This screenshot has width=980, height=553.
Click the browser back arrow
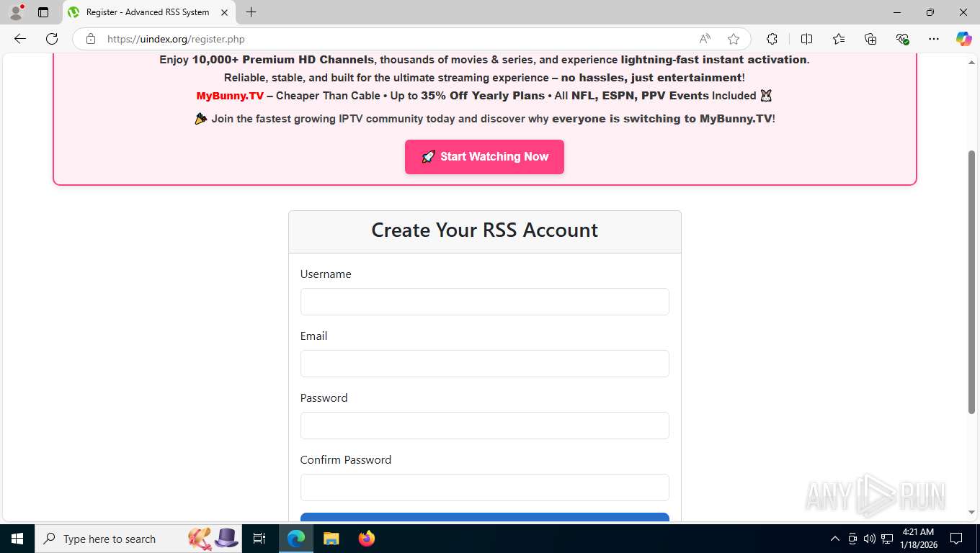coord(19,39)
